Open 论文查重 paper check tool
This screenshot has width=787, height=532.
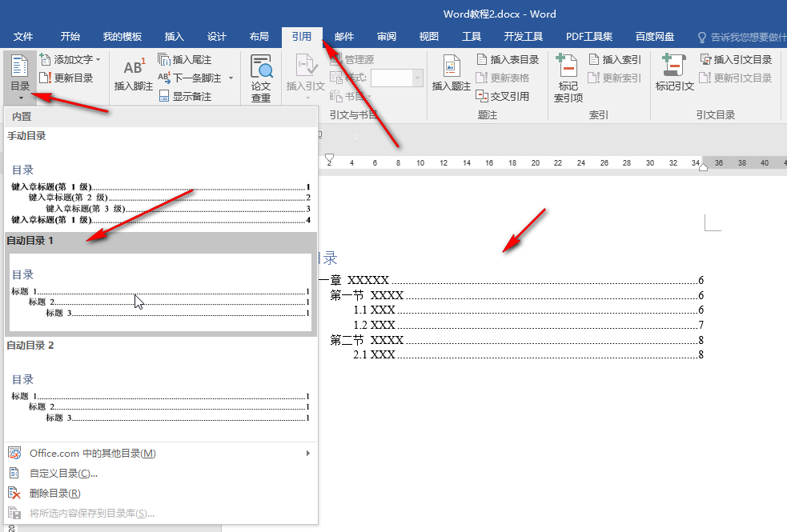[x=261, y=78]
